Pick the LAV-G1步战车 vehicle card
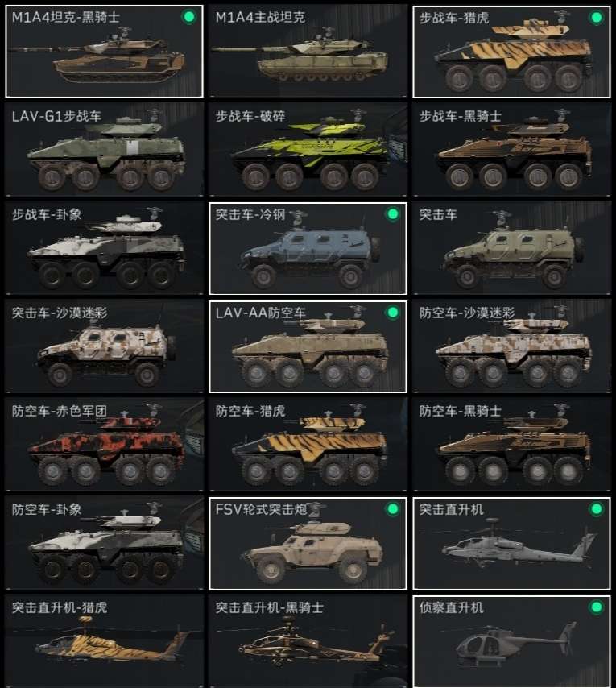Screen dimensions: 616x688 tap(105, 150)
